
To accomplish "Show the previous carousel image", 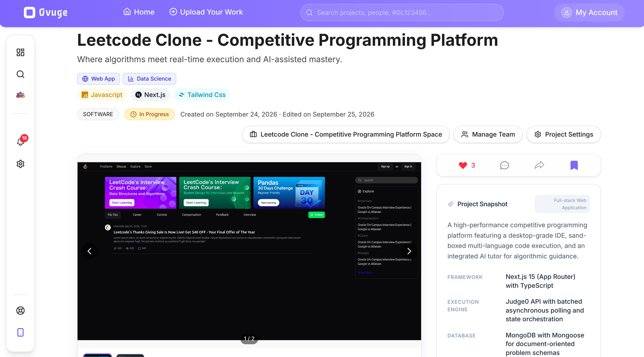I will [90, 251].
